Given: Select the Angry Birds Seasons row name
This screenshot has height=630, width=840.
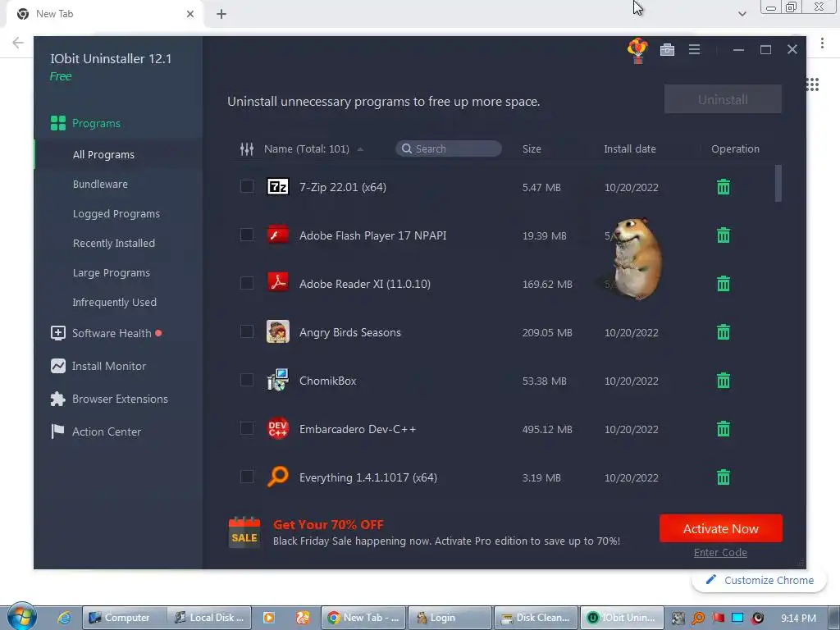Looking at the screenshot, I should [x=349, y=333].
